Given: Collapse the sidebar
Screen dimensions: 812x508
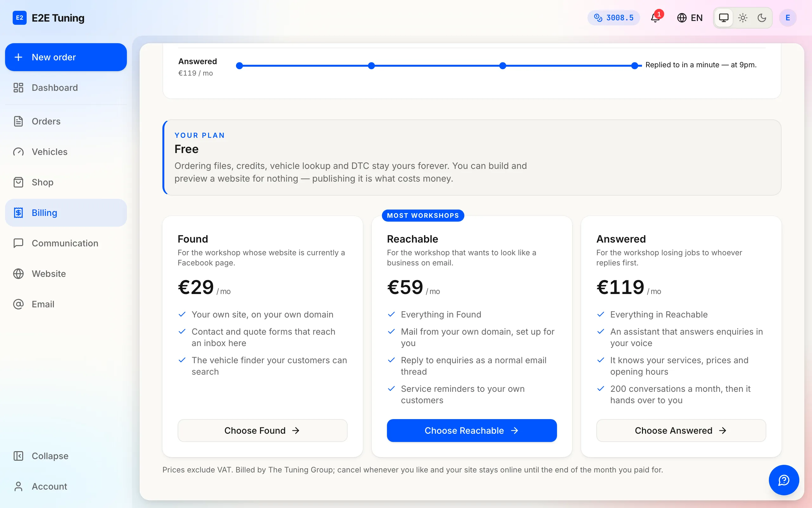Looking at the screenshot, I should [x=66, y=456].
